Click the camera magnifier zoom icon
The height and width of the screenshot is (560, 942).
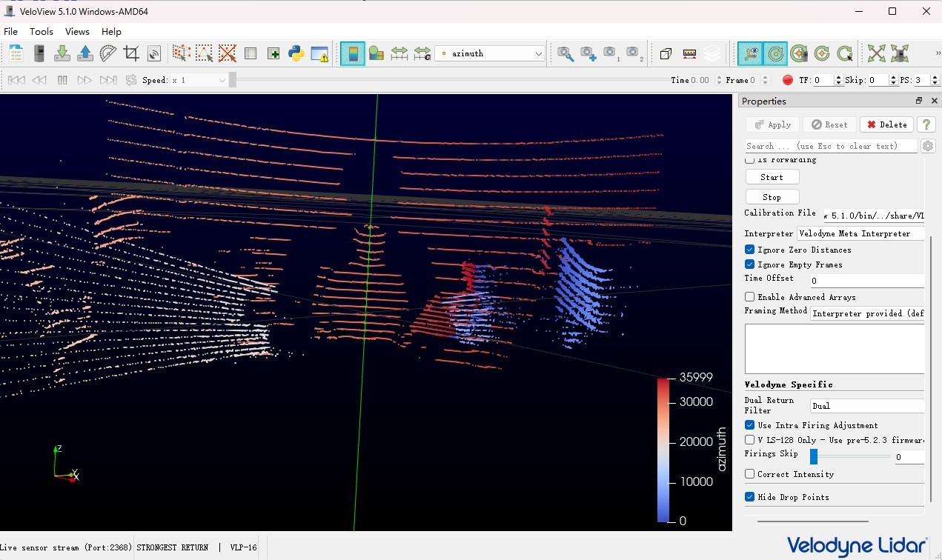565,53
